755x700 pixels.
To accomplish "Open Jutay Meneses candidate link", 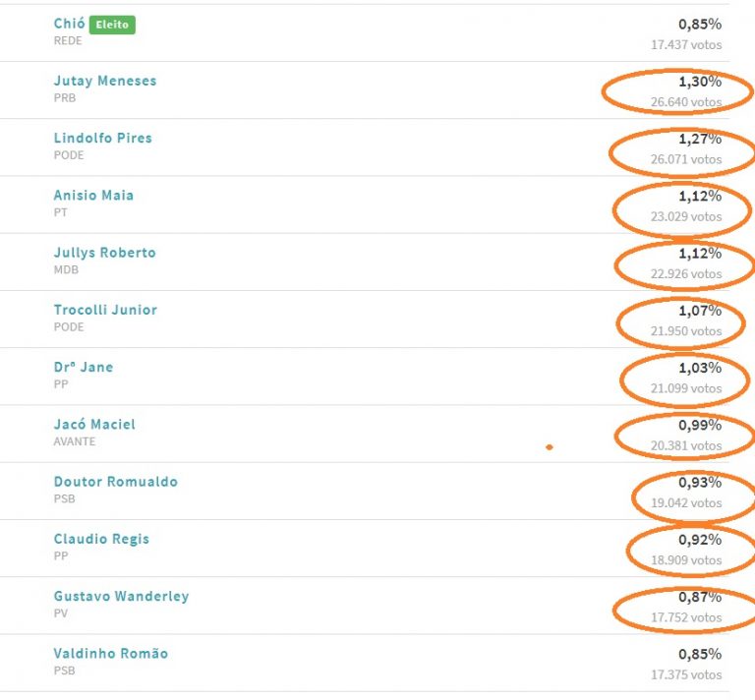I will coord(105,81).
